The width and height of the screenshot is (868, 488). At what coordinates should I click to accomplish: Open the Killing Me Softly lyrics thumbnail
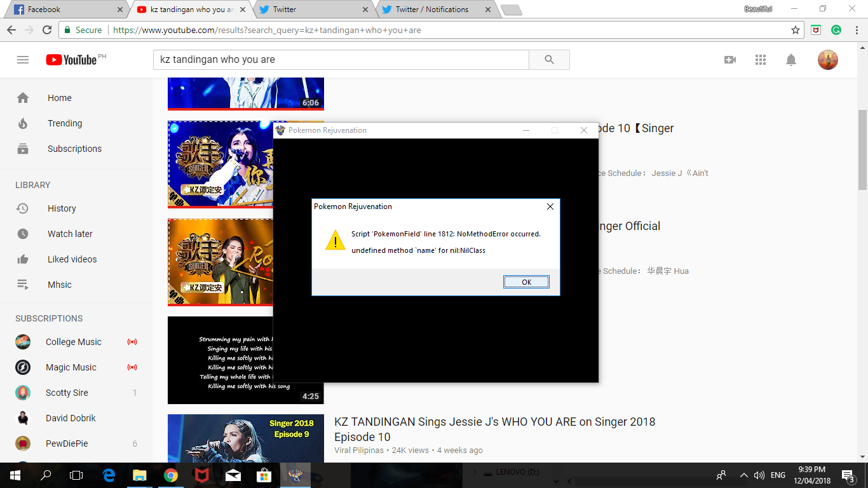219,360
